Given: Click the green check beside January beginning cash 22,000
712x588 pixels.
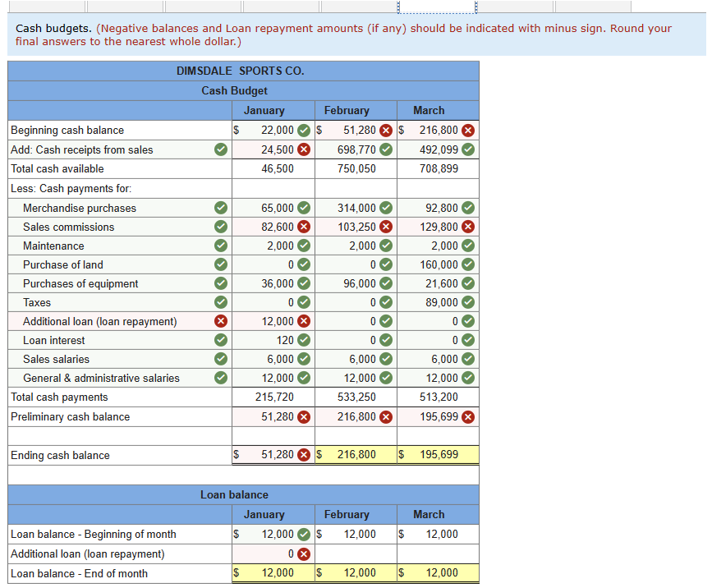Looking at the screenshot, I should [x=304, y=131].
